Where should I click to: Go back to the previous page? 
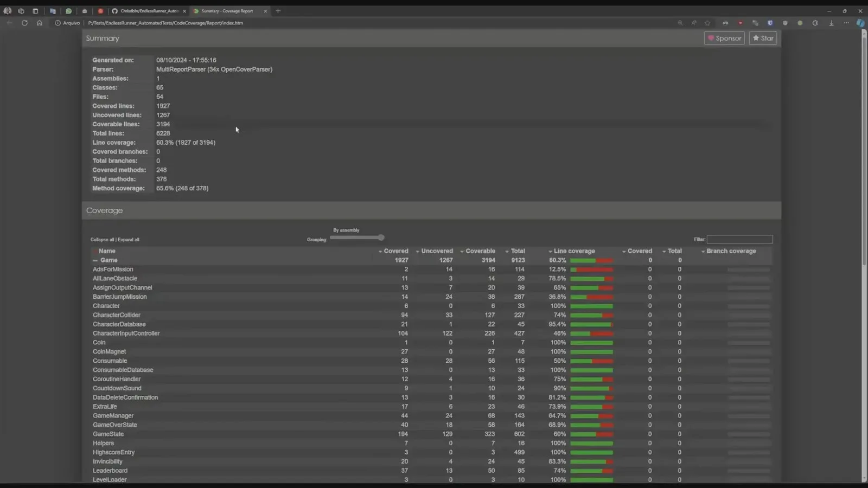tap(9, 23)
